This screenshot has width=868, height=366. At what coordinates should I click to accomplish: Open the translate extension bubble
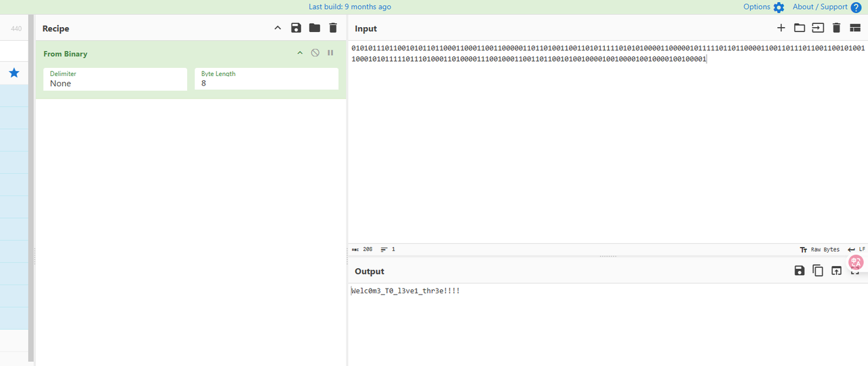click(x=856, y=262)
